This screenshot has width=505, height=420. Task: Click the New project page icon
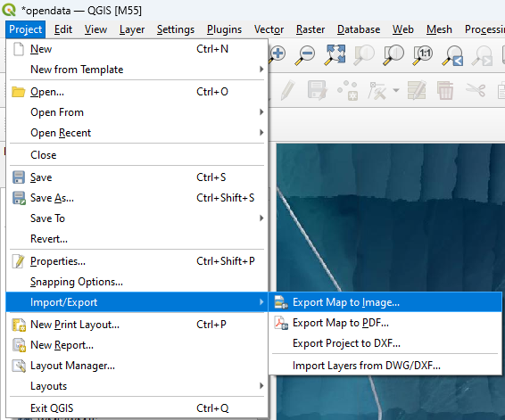19,49
